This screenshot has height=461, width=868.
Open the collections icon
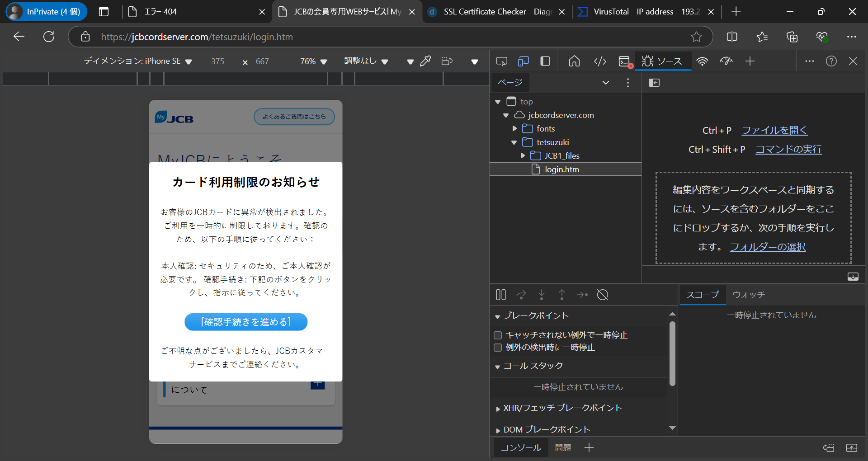point(792,37)
